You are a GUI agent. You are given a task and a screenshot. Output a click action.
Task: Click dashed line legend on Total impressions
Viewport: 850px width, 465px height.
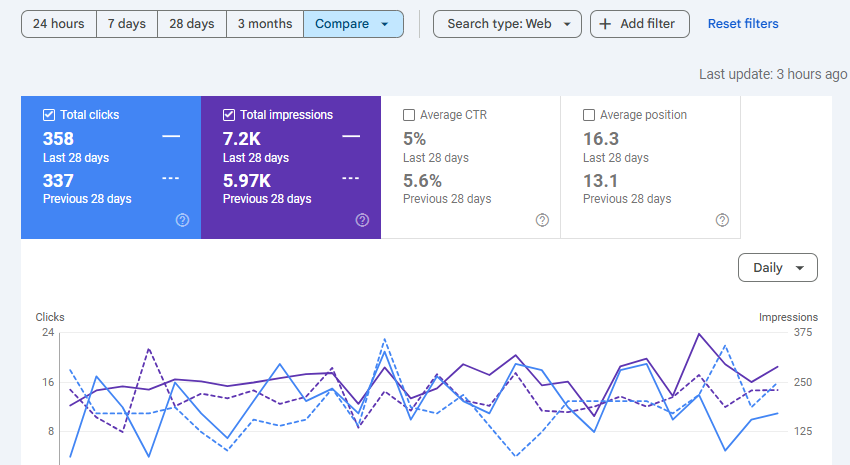351,178
